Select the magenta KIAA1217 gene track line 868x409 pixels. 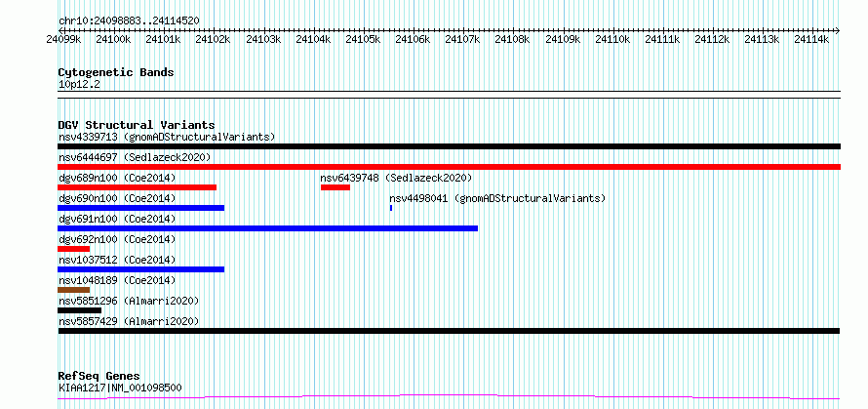(449, 396)
